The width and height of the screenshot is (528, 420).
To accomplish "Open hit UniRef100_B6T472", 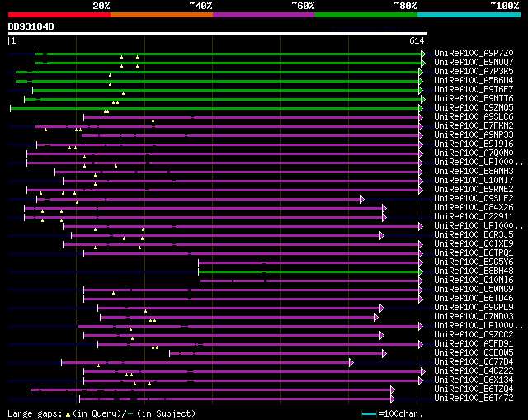I will tap(474, 399).
